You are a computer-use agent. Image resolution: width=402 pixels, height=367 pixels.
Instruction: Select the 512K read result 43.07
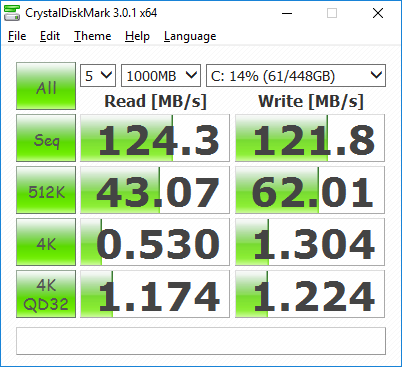155,190
